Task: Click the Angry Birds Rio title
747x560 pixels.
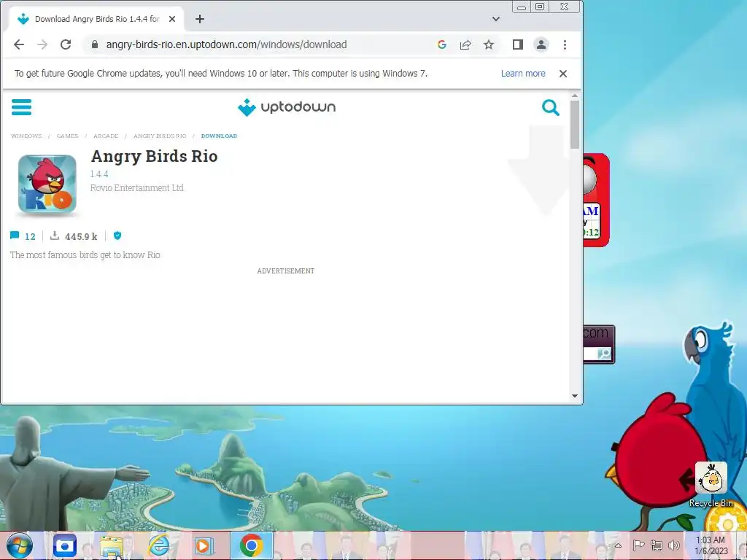Action: click(154, 156)
